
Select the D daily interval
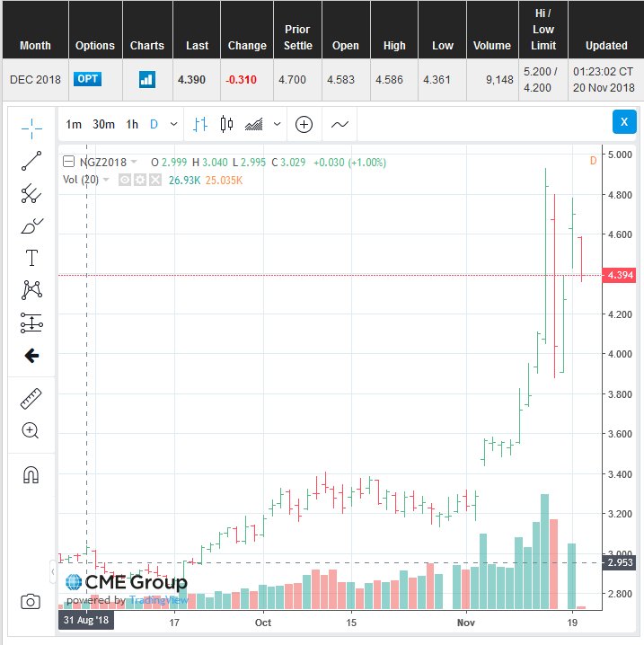pyautogui.click(x=154, y=124)
